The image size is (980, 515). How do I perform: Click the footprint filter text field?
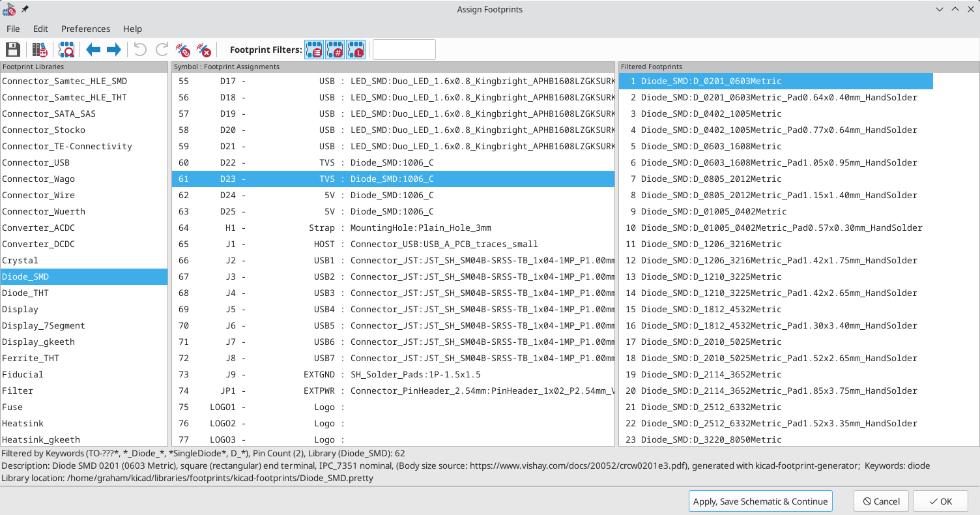coord(403,49)
